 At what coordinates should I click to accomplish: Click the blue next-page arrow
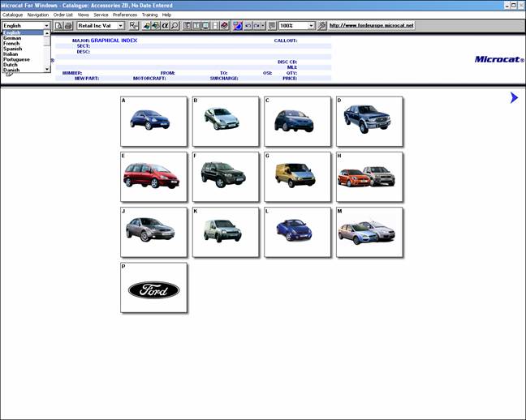(514, 98)
